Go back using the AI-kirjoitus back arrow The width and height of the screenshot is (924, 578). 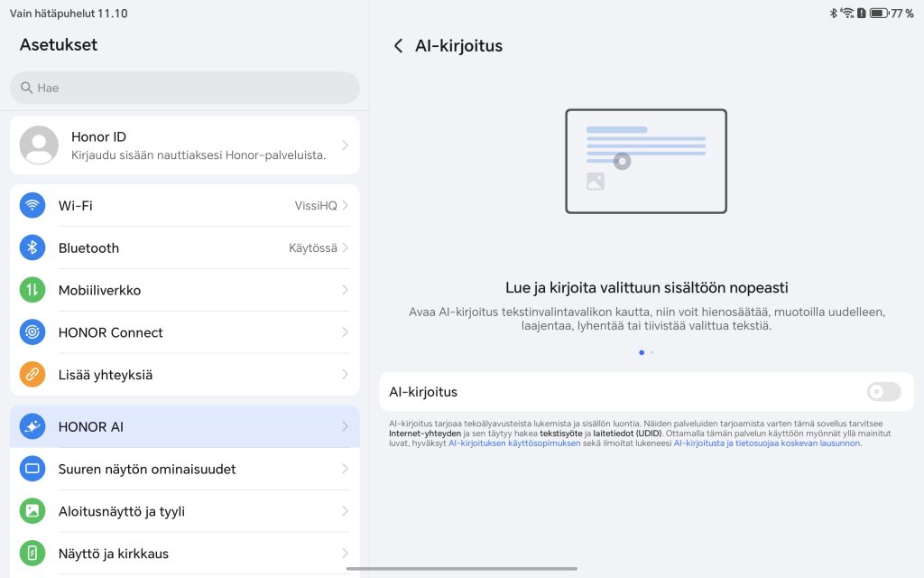click(x=398, y=46)
